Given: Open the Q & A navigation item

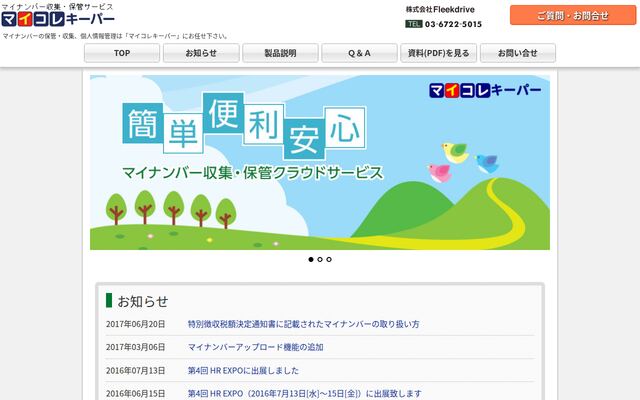Looking at the screenshot, I should point(359,53).
